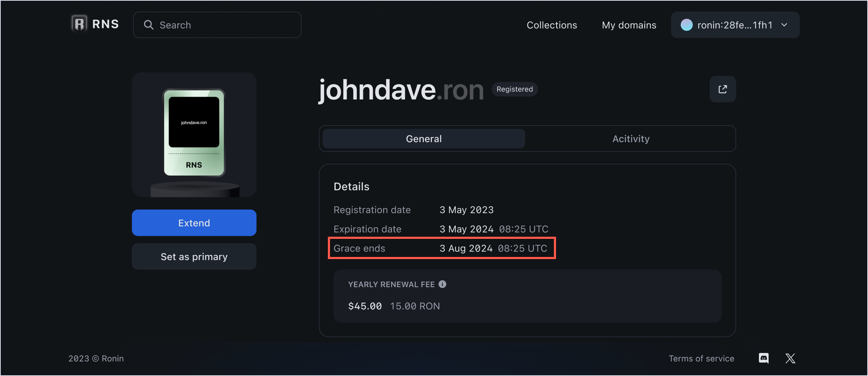Screen dimensions: 868x376
Task: Click the Extend button
Action: pos(194,223)
